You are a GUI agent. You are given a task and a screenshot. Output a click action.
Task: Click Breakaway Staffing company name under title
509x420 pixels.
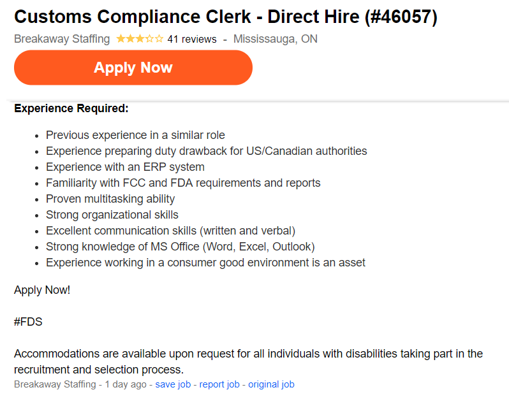(x=62, y=39)
